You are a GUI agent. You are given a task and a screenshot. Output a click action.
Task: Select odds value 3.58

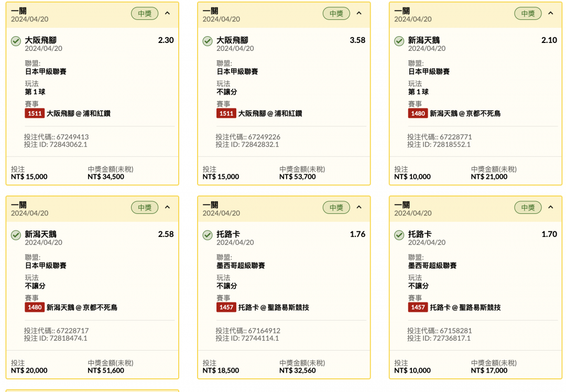358,40
